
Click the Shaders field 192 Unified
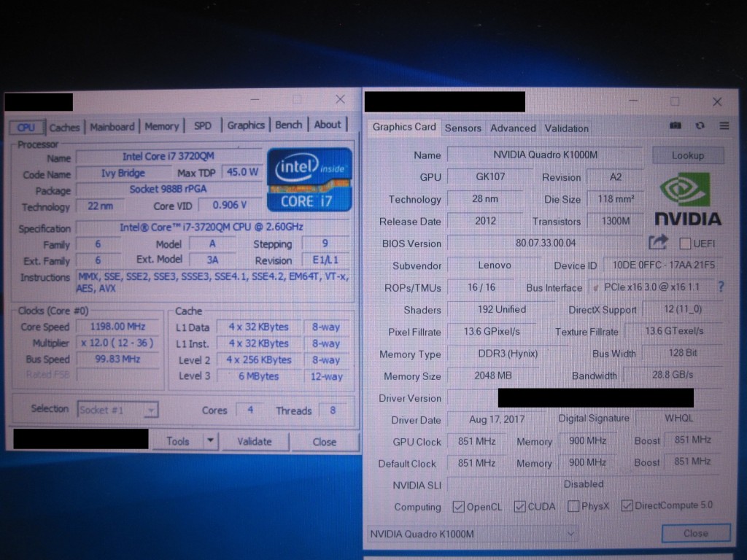502,309
